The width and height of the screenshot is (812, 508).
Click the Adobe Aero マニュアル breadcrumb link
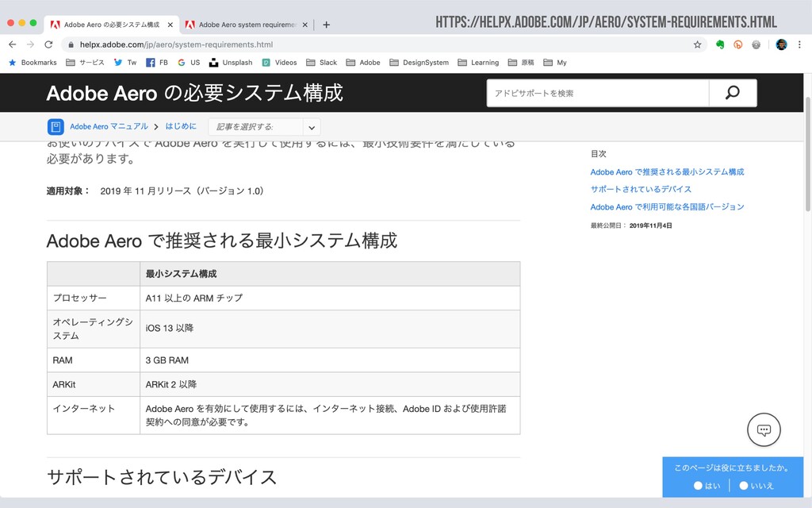click(109, 126)
